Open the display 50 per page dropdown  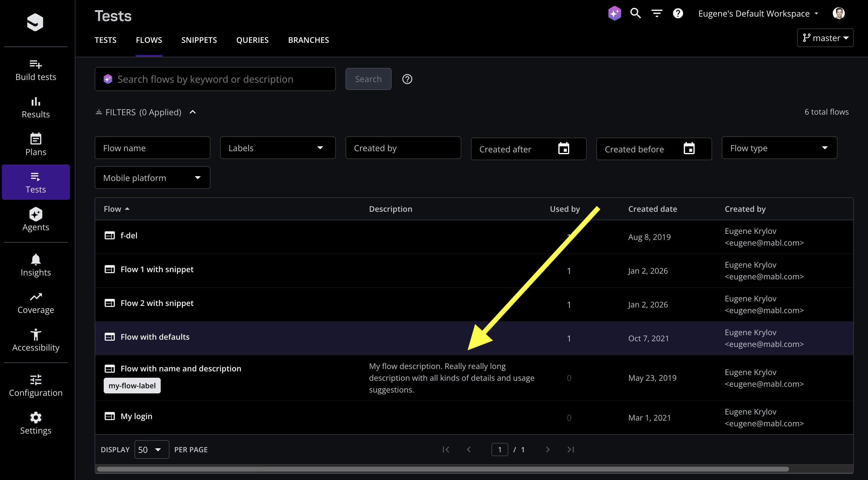coord(152,449)
